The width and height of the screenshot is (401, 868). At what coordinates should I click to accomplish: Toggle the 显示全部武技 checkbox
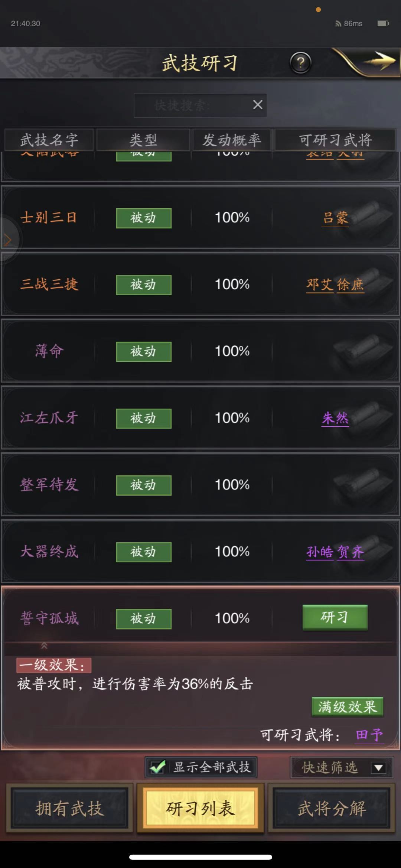pos(157,767)
